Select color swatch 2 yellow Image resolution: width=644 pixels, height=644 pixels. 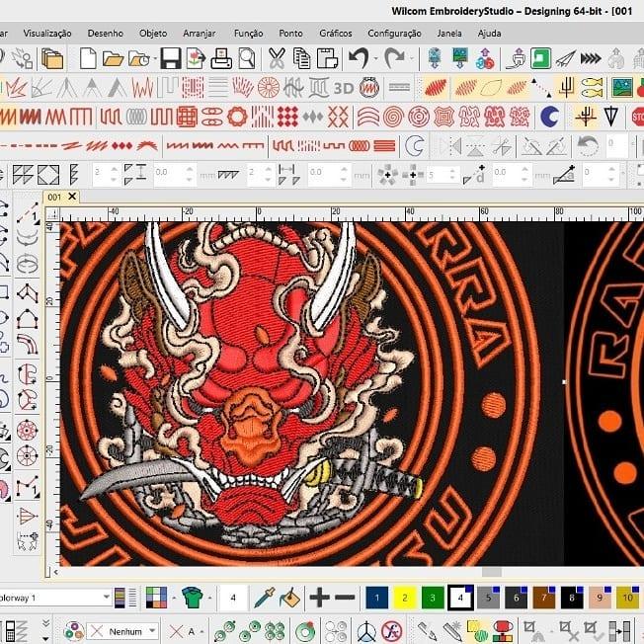tap(405, 598)
